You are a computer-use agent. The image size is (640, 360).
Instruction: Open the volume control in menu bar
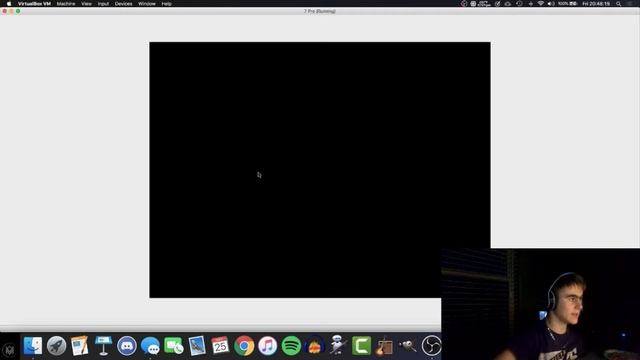coord(551,4)
